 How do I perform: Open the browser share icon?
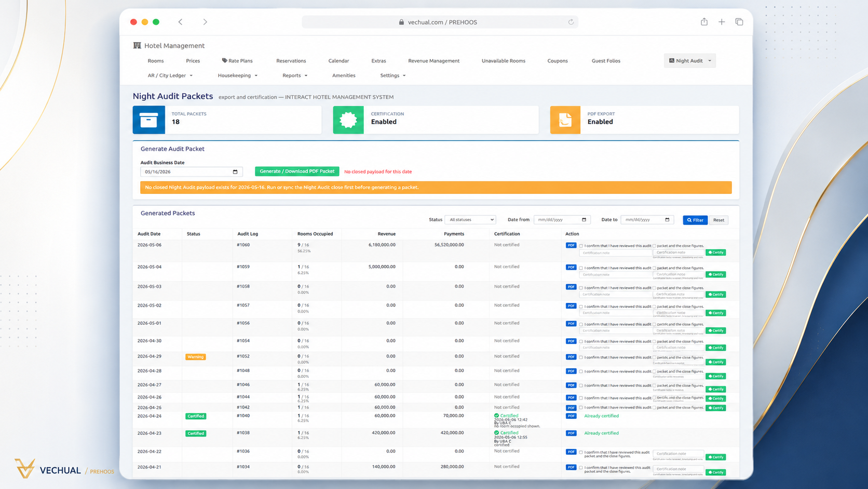(704, 22)
